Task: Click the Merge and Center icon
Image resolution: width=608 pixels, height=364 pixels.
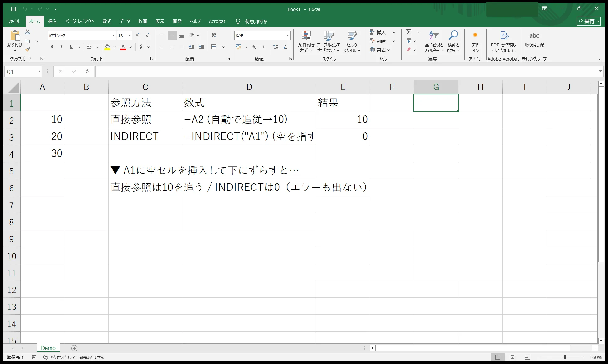Action: (214, 47)
